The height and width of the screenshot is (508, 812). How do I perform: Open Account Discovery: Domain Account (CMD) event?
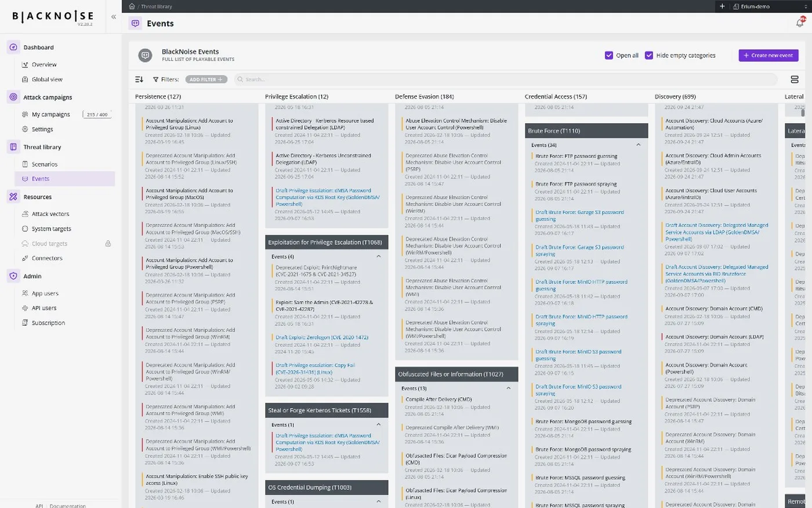(714, 309)
